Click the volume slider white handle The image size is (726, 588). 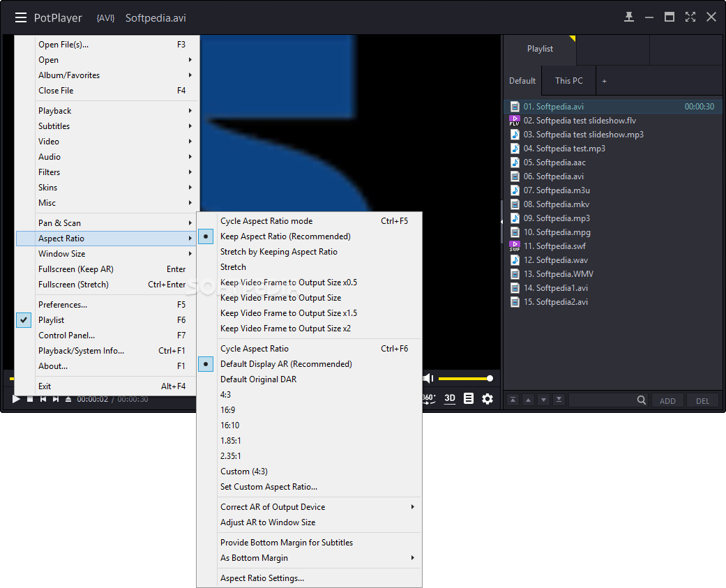click(x=490, y=379)
